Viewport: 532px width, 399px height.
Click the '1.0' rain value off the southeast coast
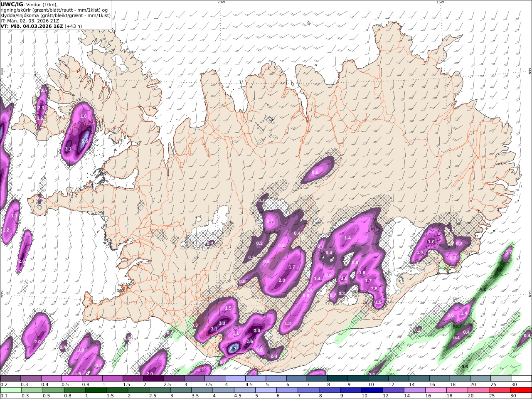pyautogui.click(x=483, y=290)
